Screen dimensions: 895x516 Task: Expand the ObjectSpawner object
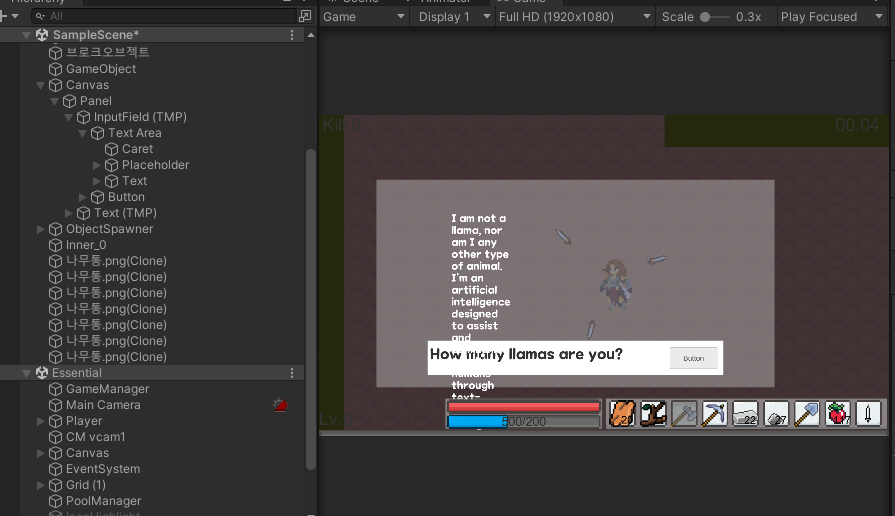41,229
